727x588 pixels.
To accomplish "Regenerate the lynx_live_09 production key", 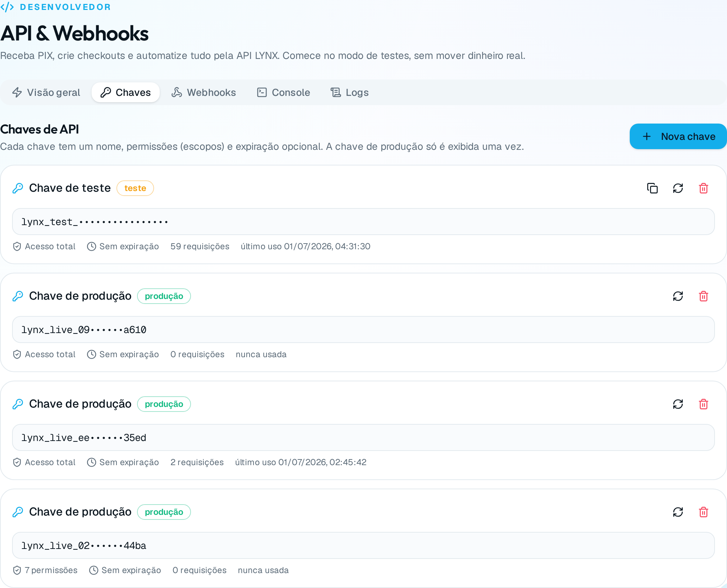I will [678, 296].
